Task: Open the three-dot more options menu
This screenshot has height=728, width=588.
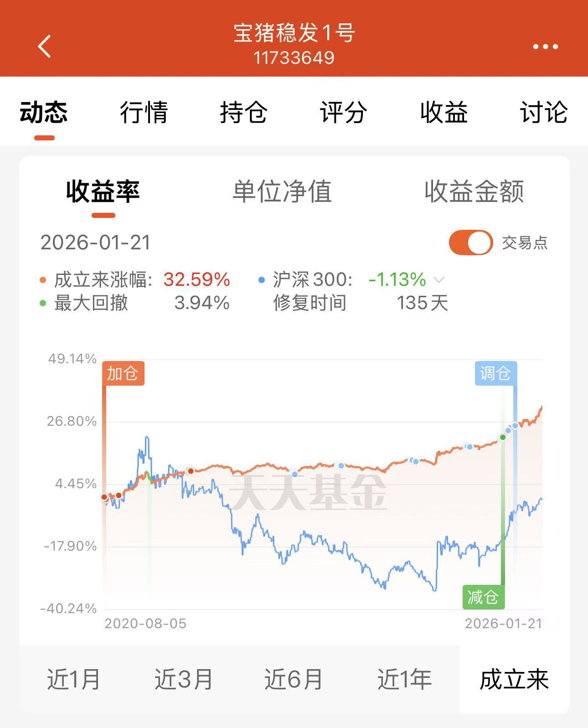Action: click(545, 46)
